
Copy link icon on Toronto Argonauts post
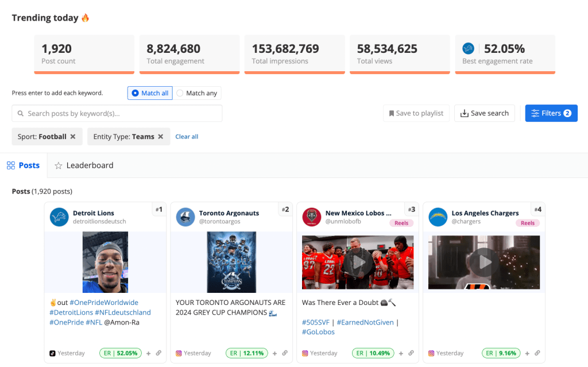285,353
